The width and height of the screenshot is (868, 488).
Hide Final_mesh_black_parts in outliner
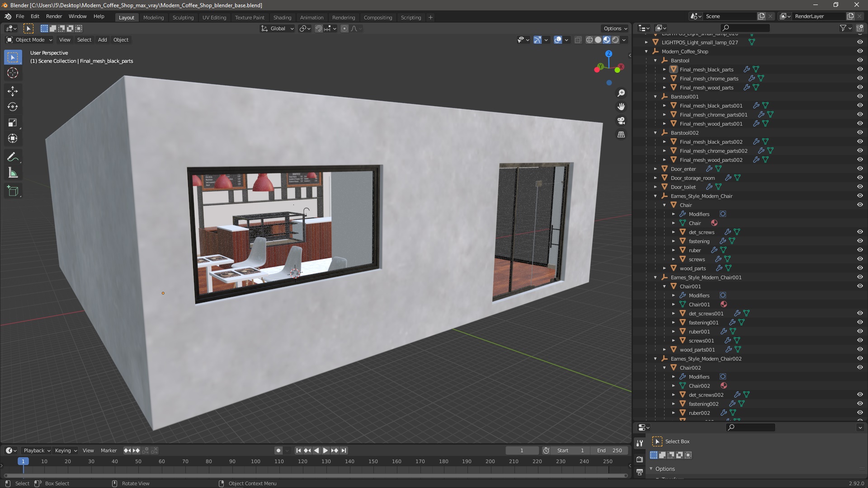[860, 69]
